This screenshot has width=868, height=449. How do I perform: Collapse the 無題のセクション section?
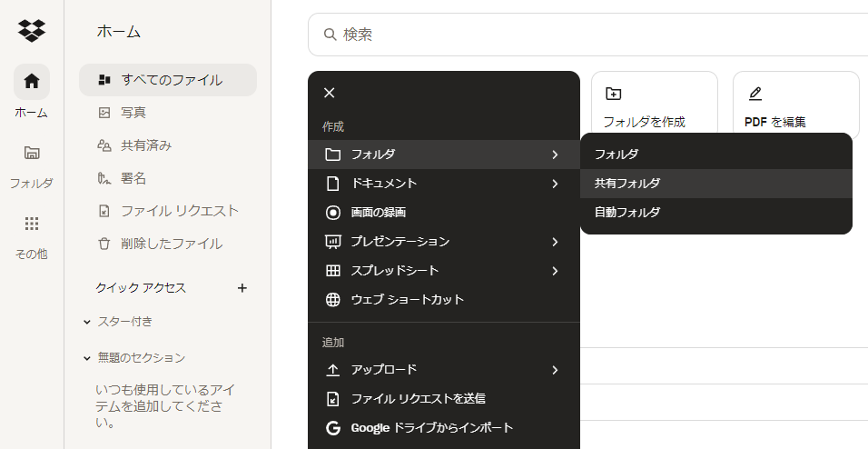pyautogui.click(x=87, y=358)
